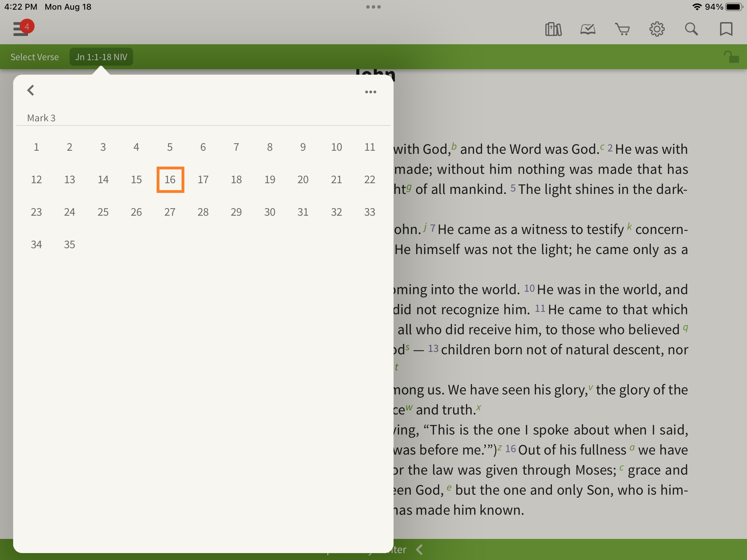Open the popup's more options ellipsis
Screen dimensions: 747x560
(x=370, y=92)
